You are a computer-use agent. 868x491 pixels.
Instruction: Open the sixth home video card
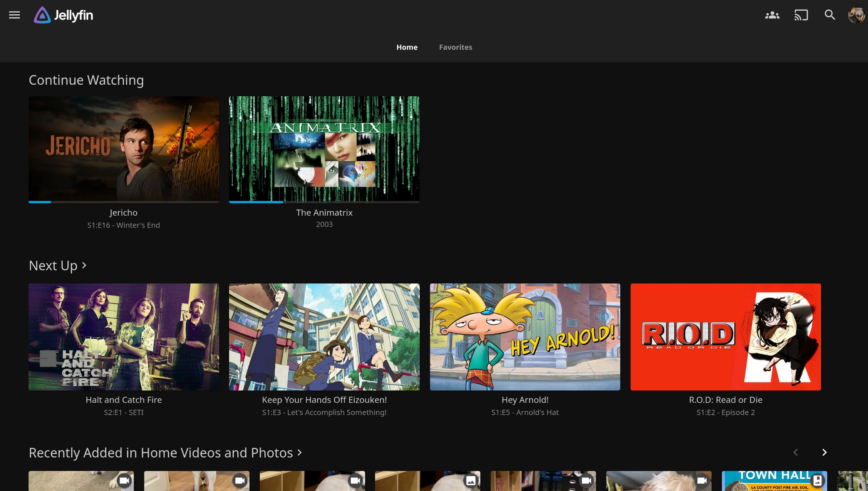coord(659,481)
